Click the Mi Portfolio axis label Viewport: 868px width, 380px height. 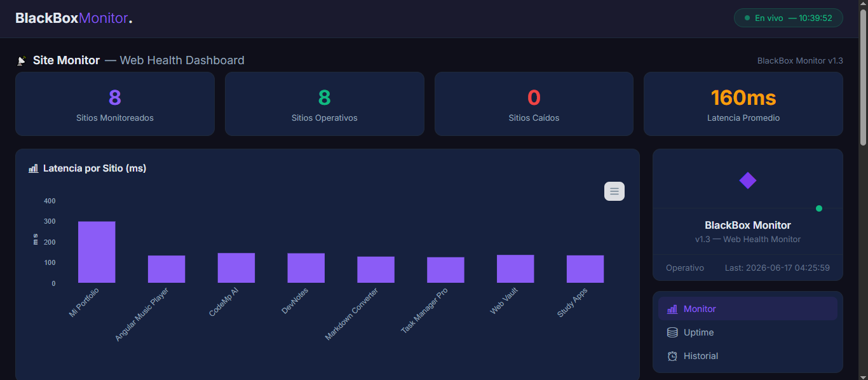coord(84,302)
